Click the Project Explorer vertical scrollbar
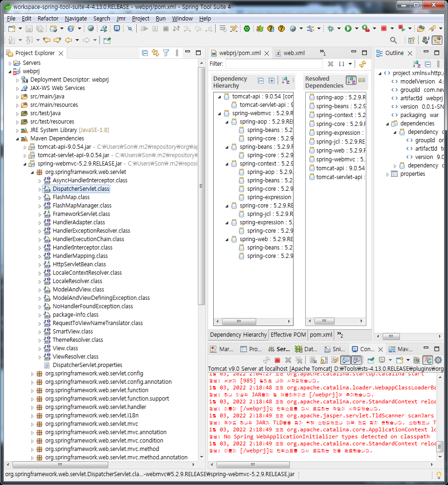The width and height of the screenshot is (448, 485). click(201, 186)
